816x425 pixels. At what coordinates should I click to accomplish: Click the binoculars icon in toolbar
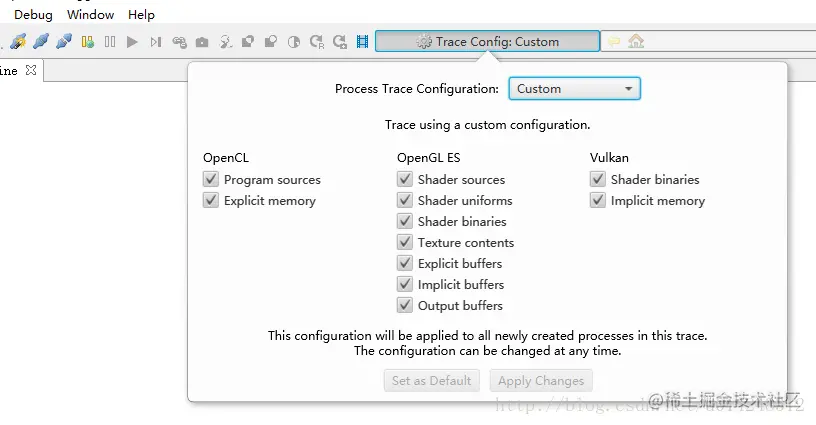click(x=179, y=42)
